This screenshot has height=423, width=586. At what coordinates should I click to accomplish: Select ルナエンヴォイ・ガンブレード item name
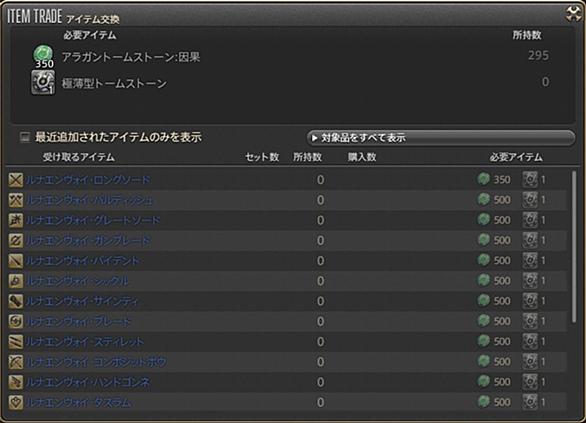point(88,240)
